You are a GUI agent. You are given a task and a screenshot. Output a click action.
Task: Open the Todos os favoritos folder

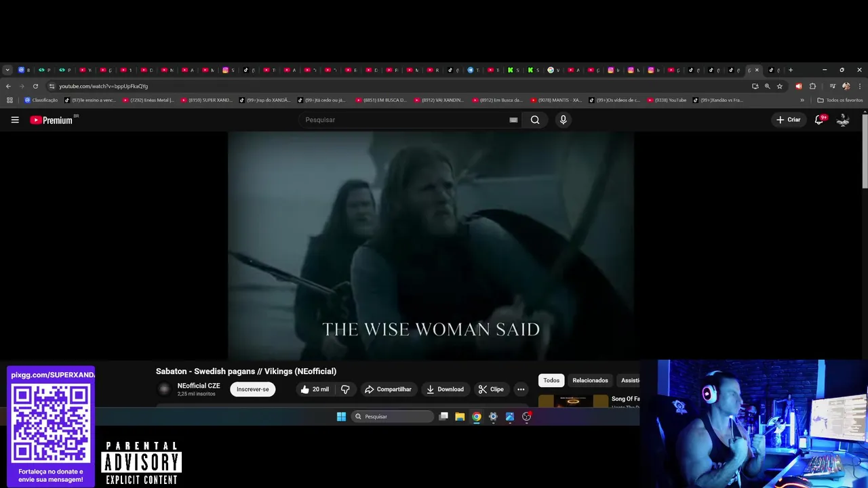pos(840,100)
